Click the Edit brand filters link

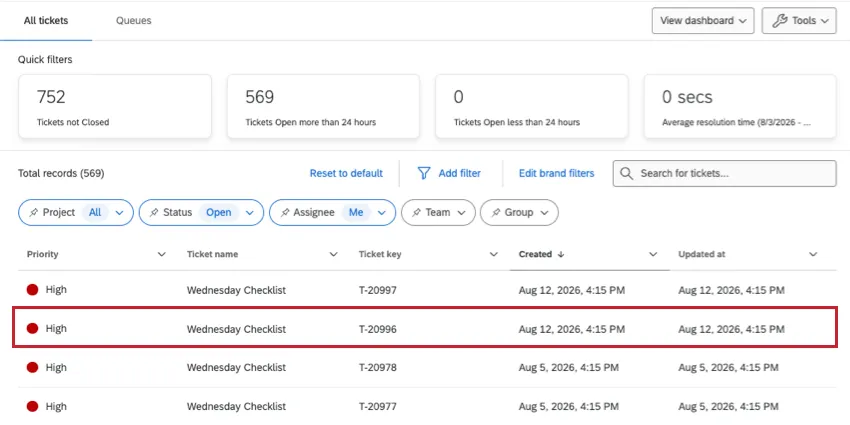pos(557,173)
